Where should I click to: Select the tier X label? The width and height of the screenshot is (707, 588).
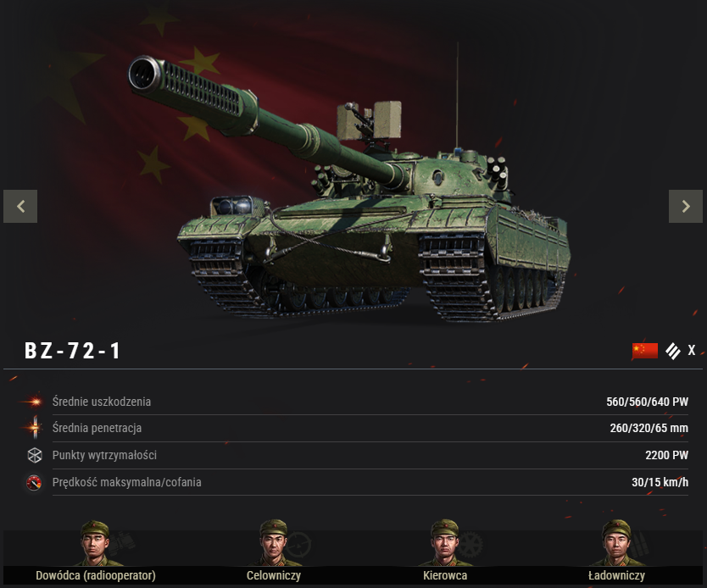(692, 350)
